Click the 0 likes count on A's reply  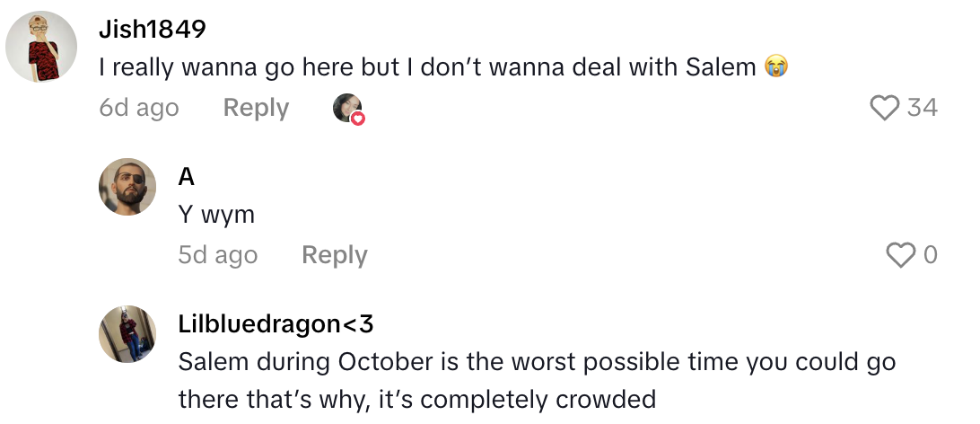930,255
